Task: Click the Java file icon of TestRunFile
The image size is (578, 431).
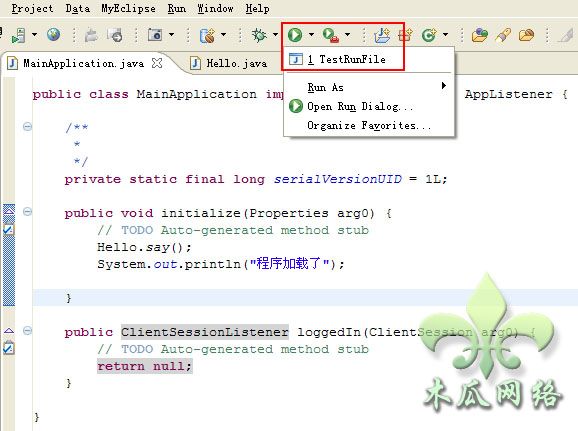Action: 296,59
